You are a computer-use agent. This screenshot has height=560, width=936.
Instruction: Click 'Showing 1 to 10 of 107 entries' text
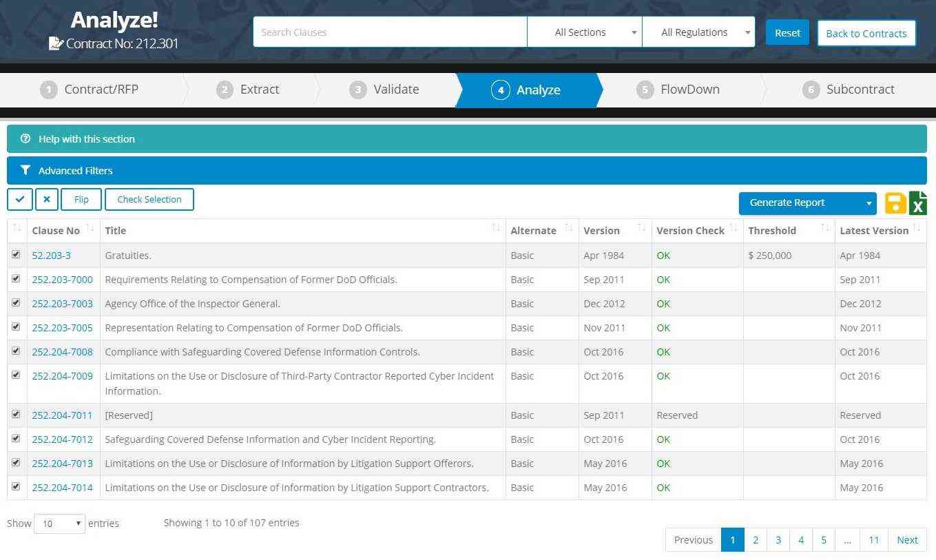tap(231, 523)
